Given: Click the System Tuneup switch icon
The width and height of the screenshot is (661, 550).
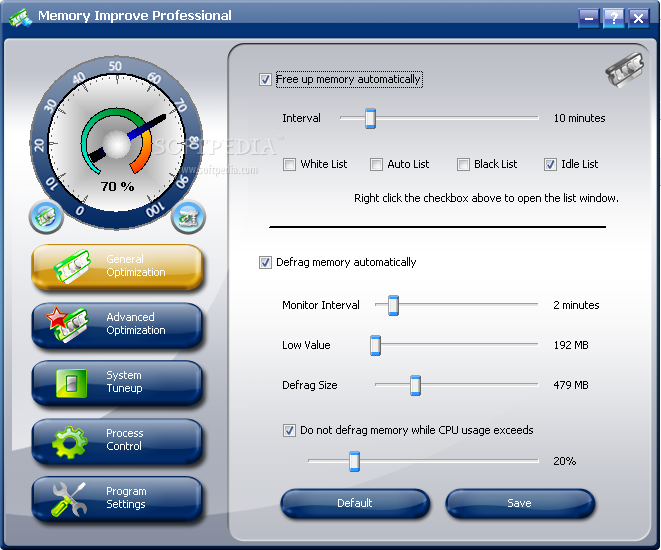Looking at the screenshot, I should point(72,383).
